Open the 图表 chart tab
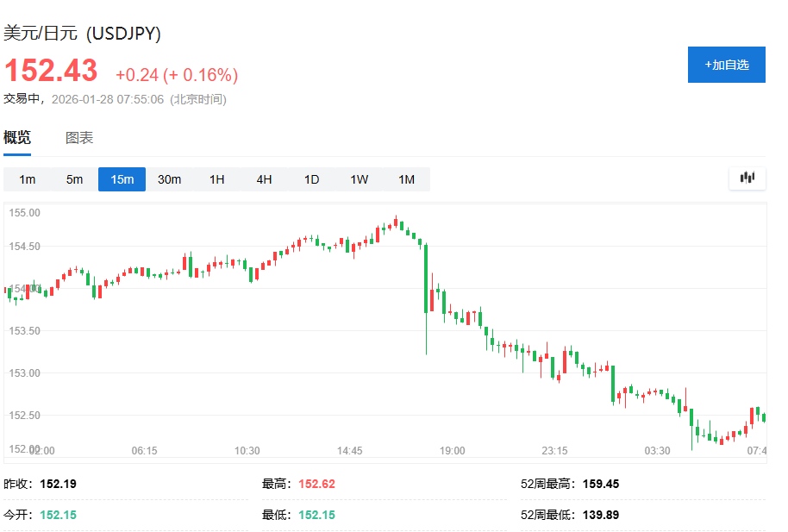 pos(79,138)
